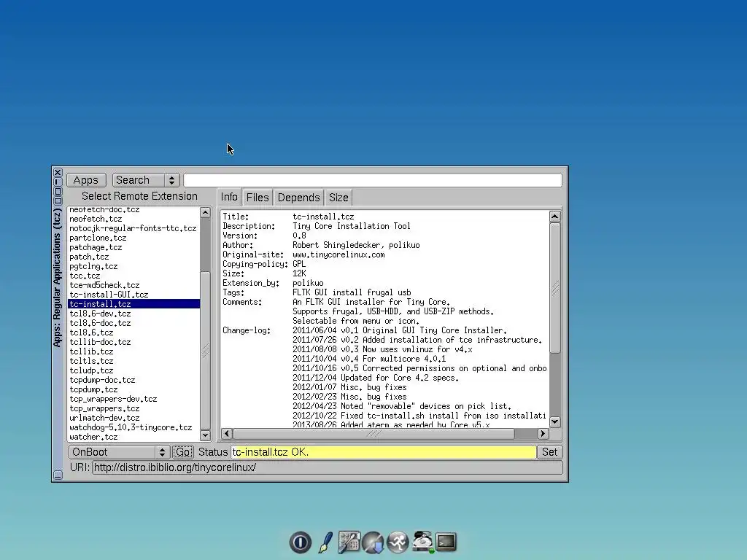Viewport: 747px width, 560px height.
Task: Switch to the Files tab
Action: pyautogui.click(x=258, y=197)
